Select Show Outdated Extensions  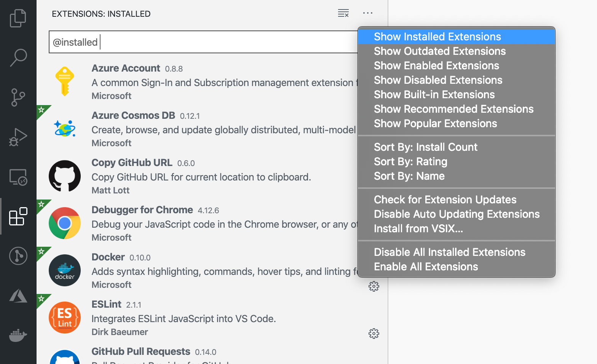pos(440,51)
